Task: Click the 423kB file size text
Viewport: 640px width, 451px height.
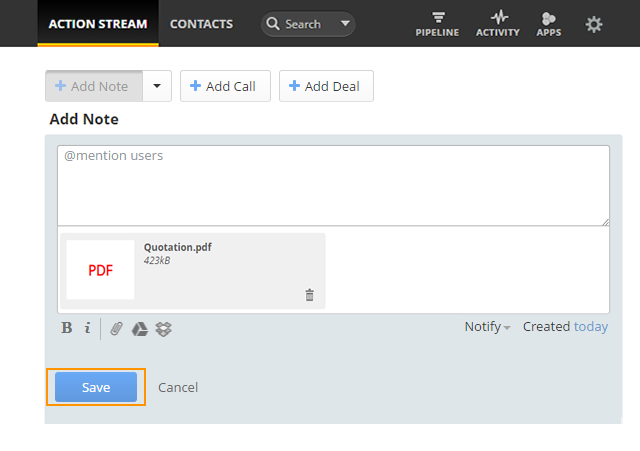Action: click(x=157, y=260)
